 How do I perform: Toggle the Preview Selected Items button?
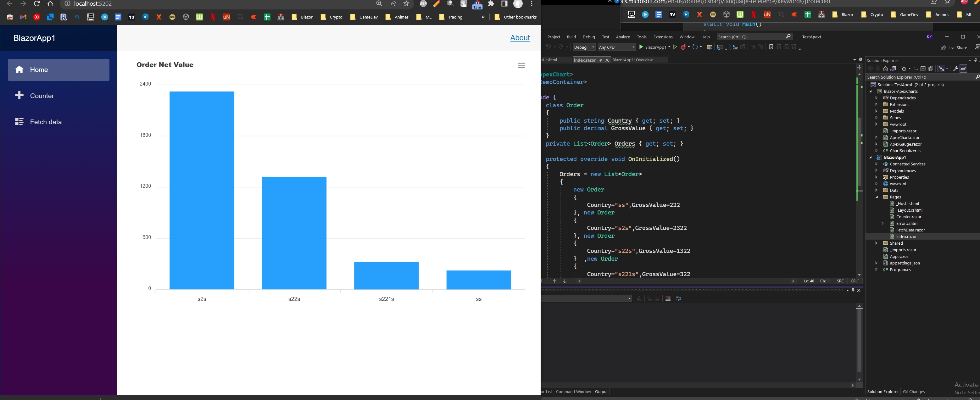pyautogui.click(x=963, y=69)
